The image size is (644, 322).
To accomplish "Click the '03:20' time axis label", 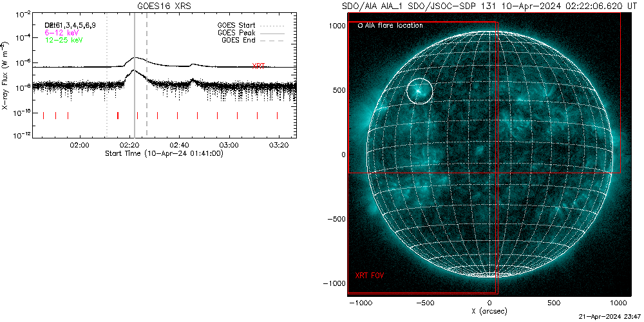I will click(279, 146).
